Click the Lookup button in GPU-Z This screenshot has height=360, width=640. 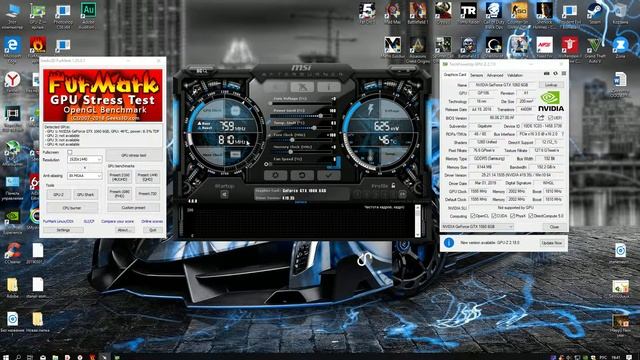tap(551, 85)
